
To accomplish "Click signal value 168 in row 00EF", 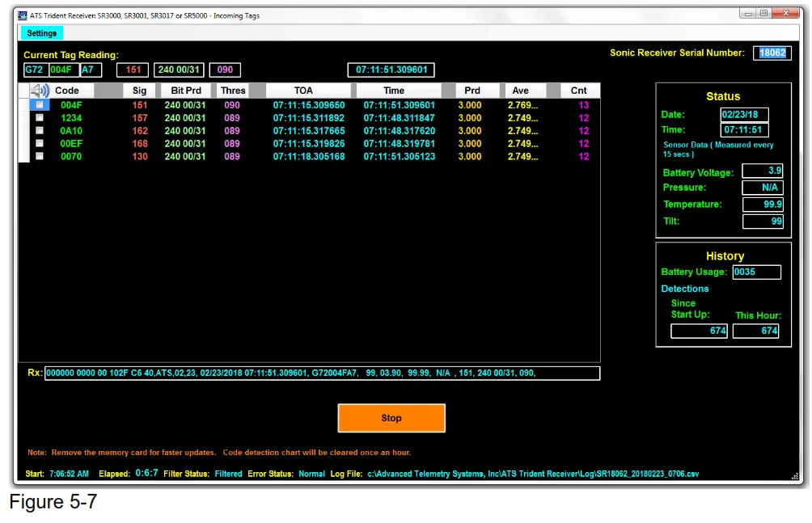I will [140, 143].
